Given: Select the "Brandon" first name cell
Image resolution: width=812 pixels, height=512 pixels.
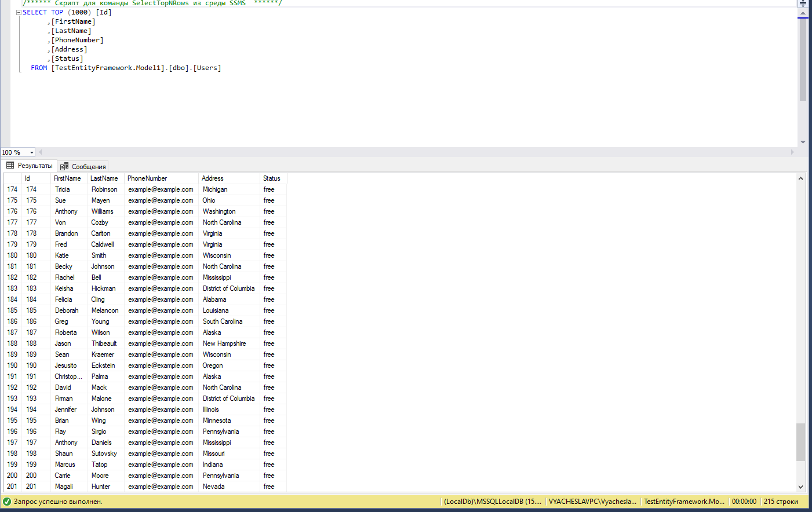Looking at the screenshot, I should coord(69,233).
